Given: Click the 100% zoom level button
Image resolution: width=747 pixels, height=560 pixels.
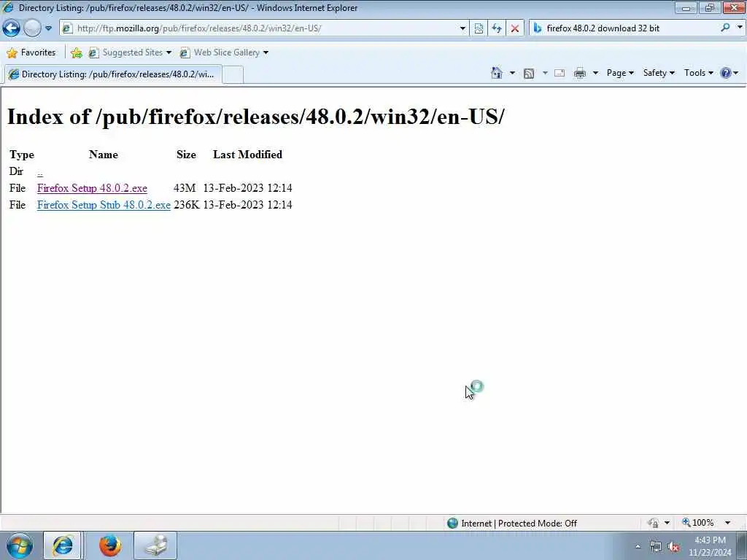Looking at the screenshot, I should pyautogui.click(x=698, y=523).
